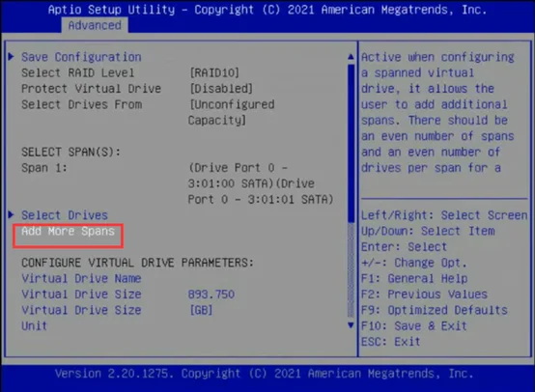Click the Aptio Setup Utility title text
Viewport: 535px width, 392px height.
tap(267, 10)
